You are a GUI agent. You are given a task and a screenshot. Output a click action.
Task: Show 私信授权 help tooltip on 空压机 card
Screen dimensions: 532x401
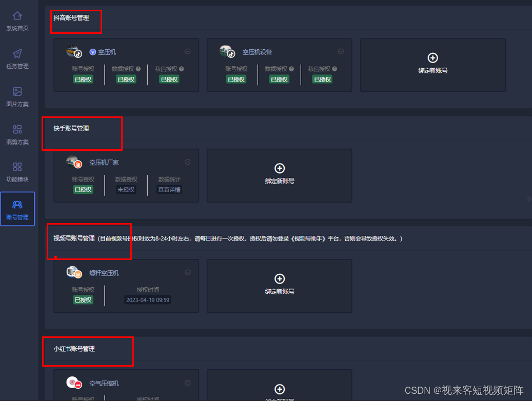[182, 69]
